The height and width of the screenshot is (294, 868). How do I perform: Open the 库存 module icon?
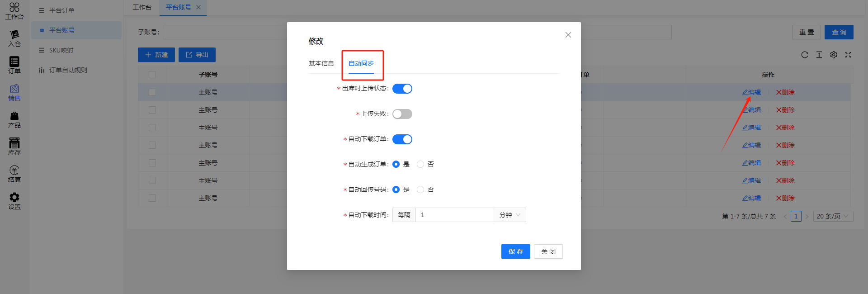[x=14, y=147]
